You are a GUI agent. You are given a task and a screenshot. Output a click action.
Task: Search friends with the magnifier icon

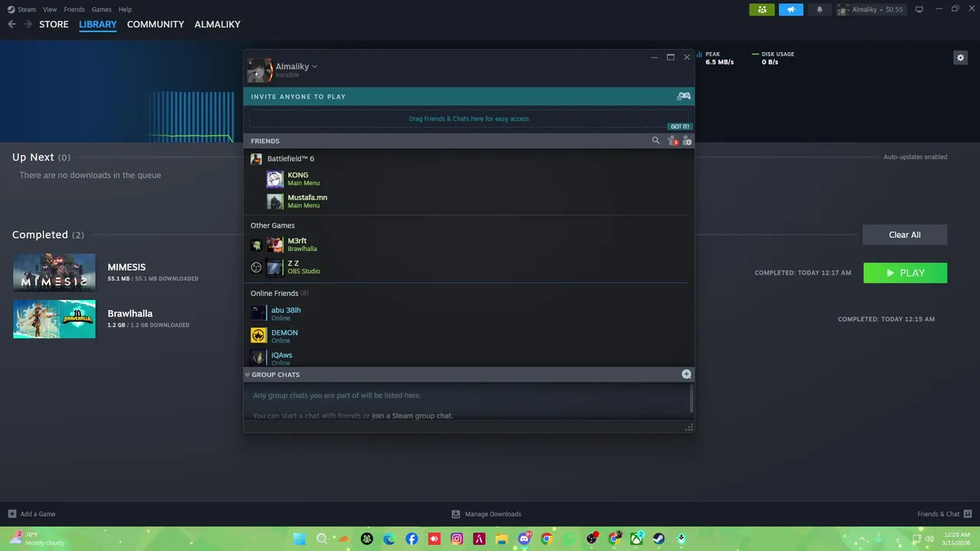[655, 141]
